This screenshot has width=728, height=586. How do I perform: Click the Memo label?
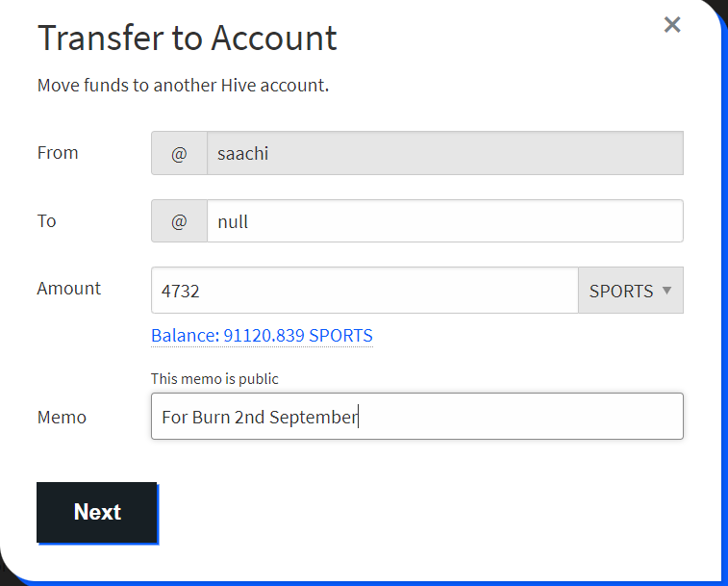(62, 418)
